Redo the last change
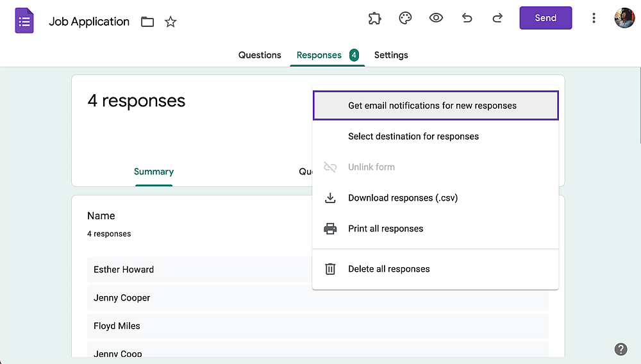Viewport: 641px width, 364px height. pyautogui.click(x=497, y=18)
